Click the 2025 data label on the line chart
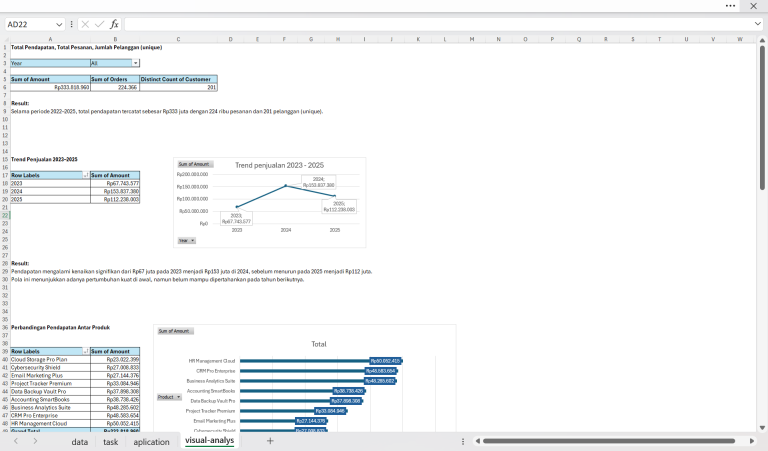 [339, 207]
